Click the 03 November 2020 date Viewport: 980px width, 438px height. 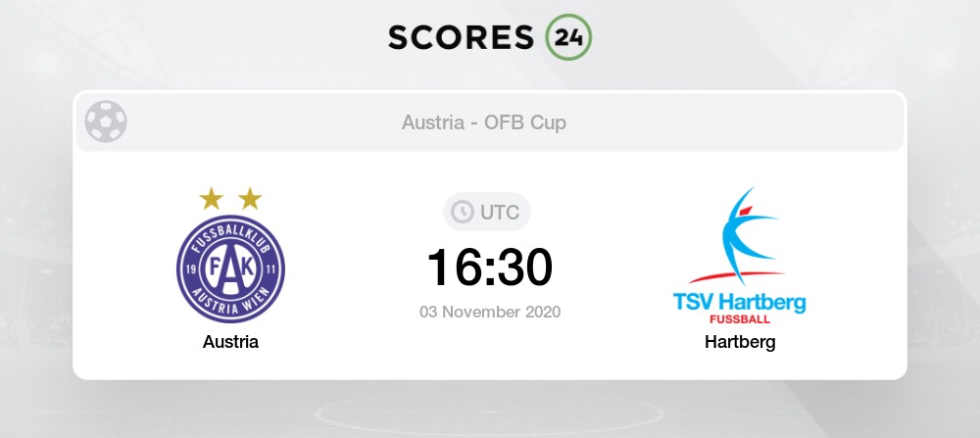[x=490, y=313]
